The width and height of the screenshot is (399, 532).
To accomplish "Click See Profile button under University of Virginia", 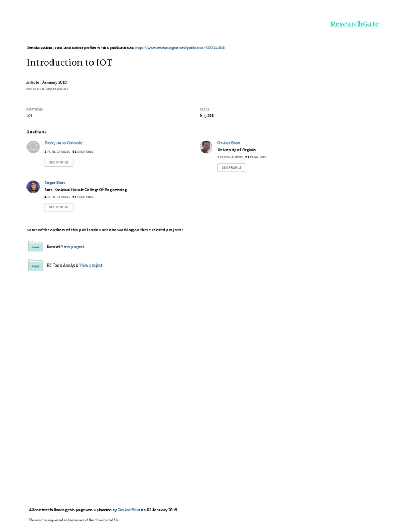I will click(x=232, y=168).
